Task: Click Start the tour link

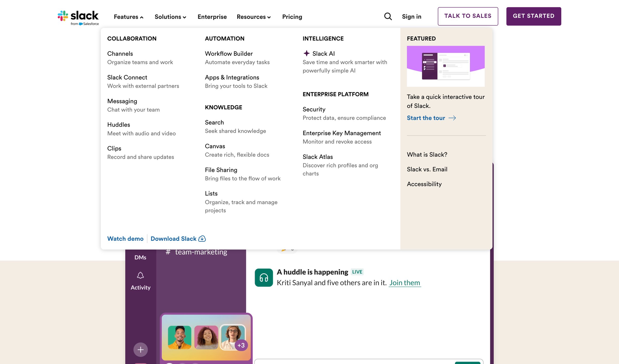Action: coord(426,118)
